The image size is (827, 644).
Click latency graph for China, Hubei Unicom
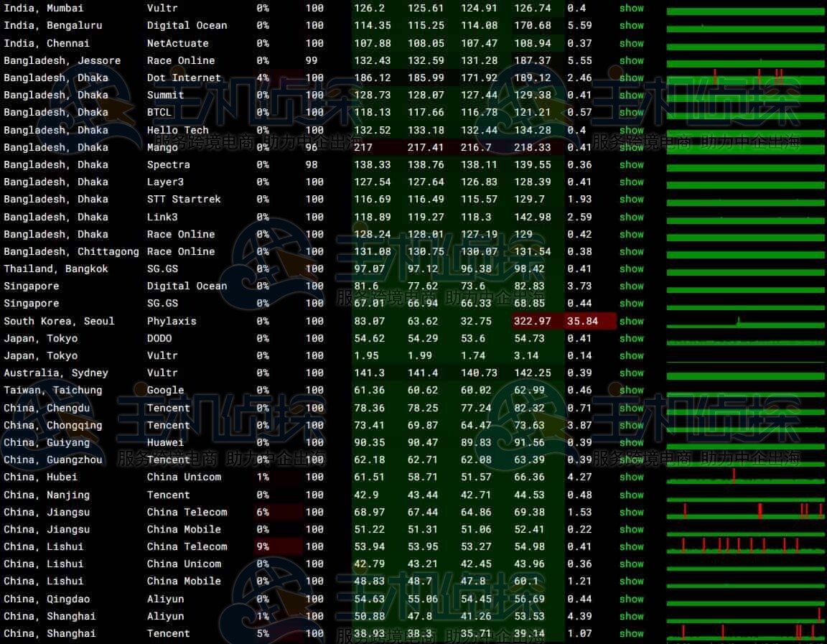745,477
